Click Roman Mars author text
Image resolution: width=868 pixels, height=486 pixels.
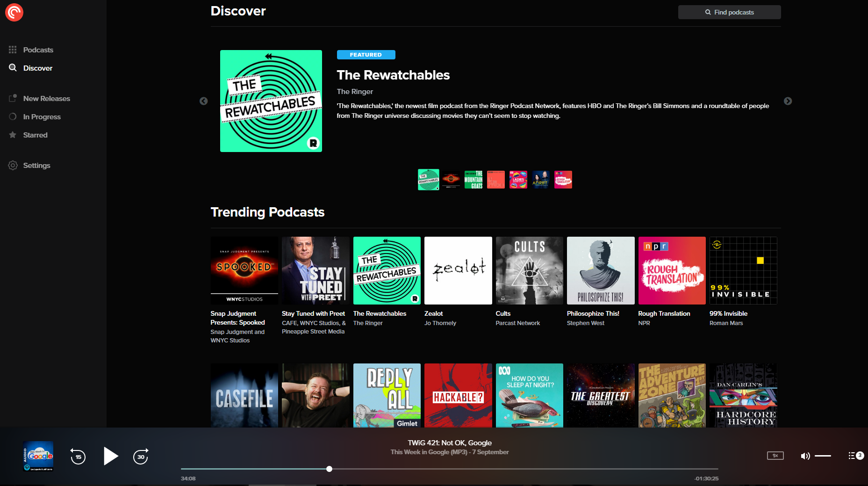(726, 323)
